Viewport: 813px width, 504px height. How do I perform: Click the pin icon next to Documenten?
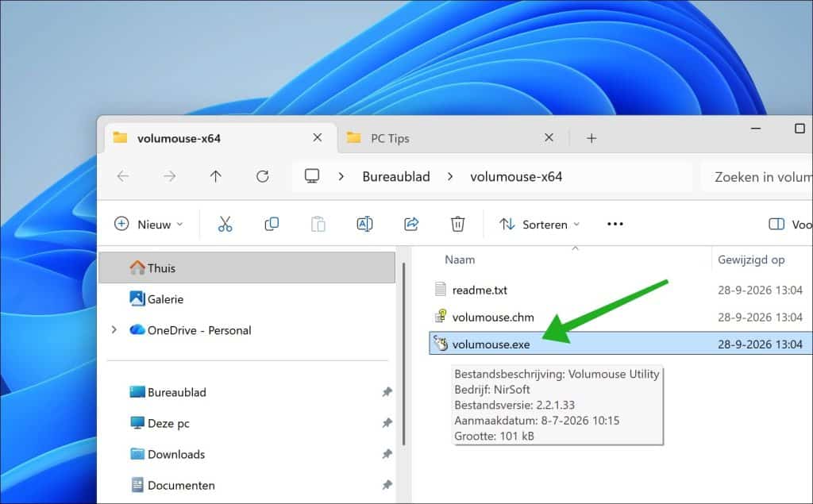(x=387, y=485)
